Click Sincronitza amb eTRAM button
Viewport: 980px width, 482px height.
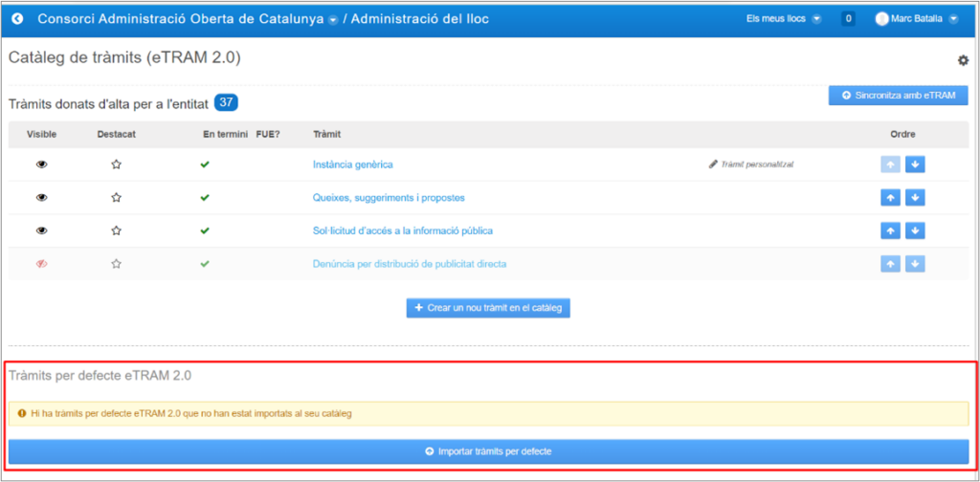tap(898, 96)
